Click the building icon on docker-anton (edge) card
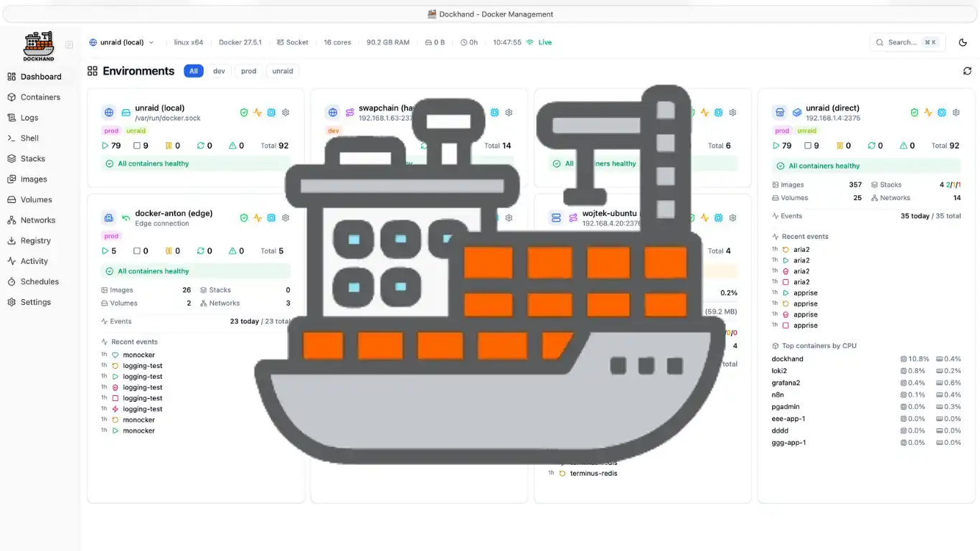 click(x=109, y=218)
